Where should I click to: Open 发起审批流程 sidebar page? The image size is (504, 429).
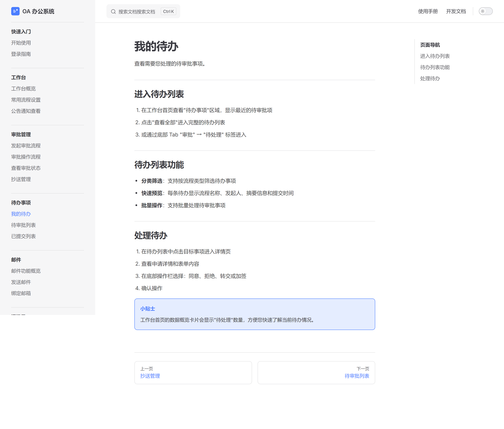coord(26,146)
